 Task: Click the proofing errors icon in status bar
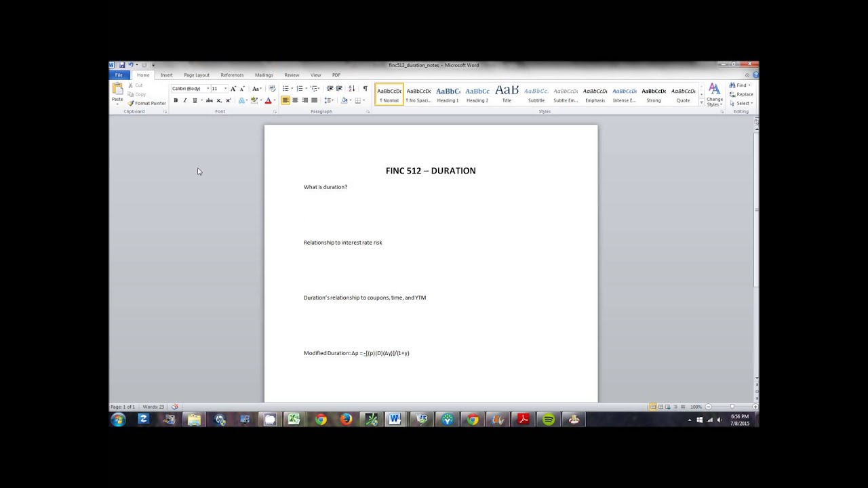tap(175, 407)
